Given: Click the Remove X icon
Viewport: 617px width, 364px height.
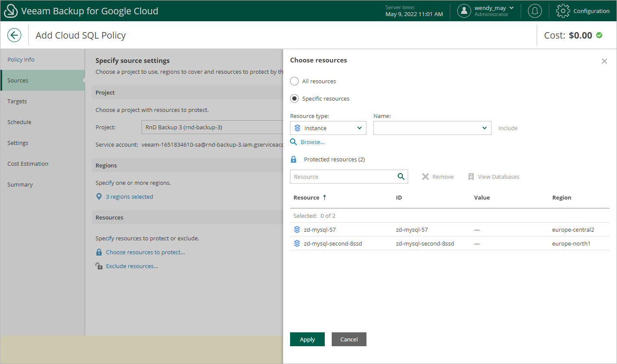Looking at the screenshot, I should coord(426,177).
